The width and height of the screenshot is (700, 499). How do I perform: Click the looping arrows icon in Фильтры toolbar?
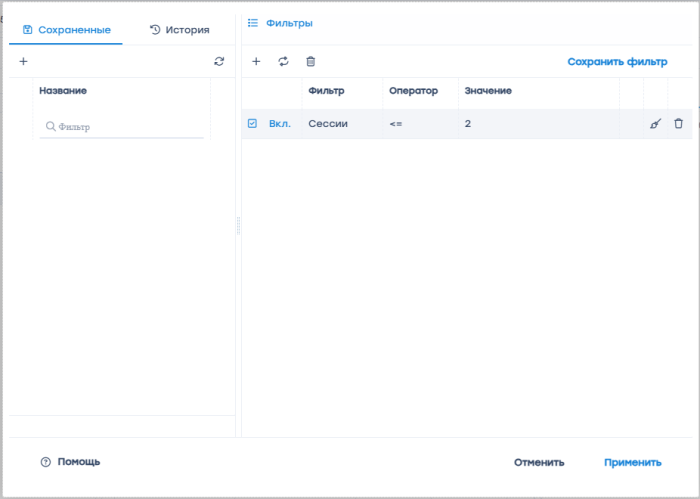283,62
